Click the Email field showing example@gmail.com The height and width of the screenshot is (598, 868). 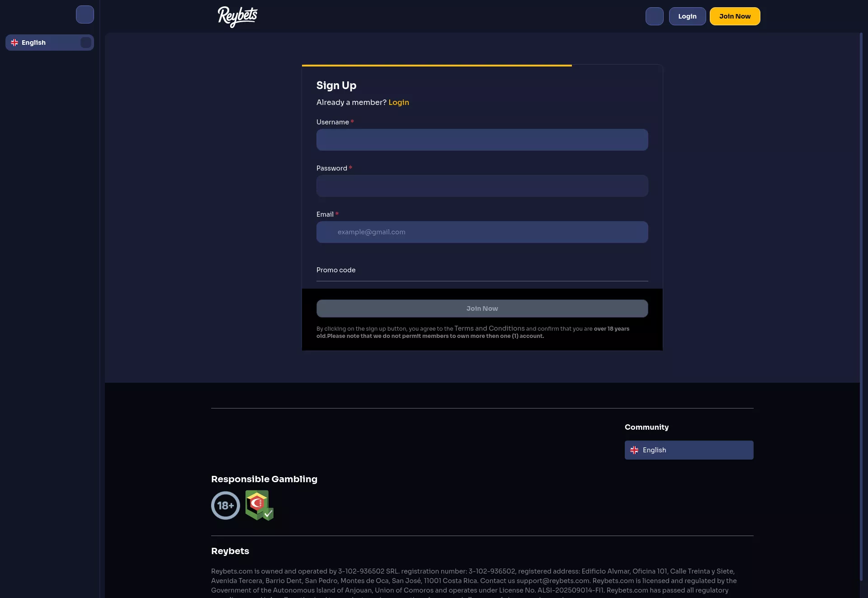point(482,232)
